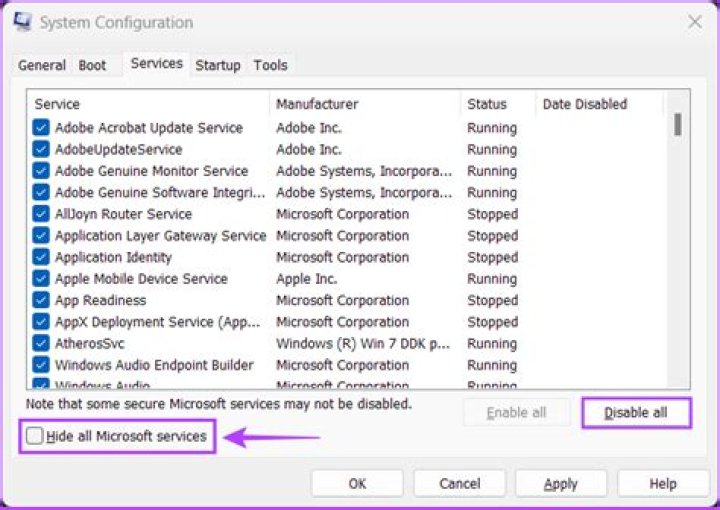Image resolution: width=720 pixels, height=510 pixels.
Task: Uncheck App Readiness checkbox
Action: [41, 300]
